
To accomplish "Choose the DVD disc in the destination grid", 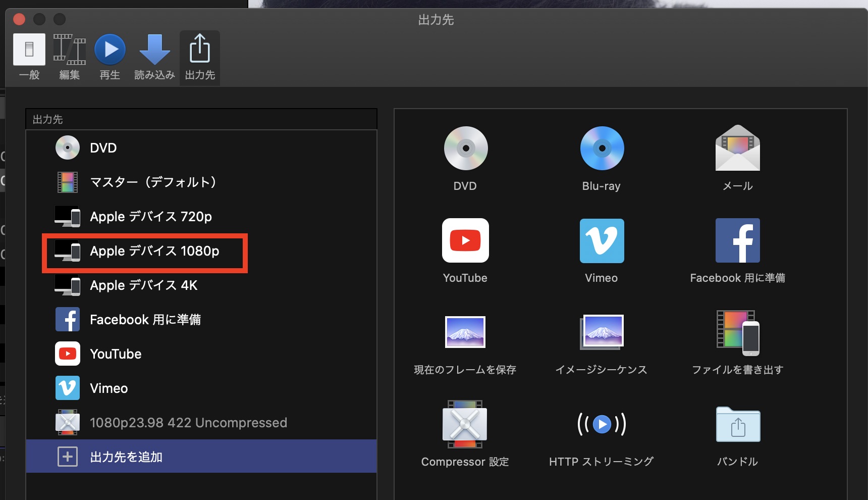I will 465,148.
